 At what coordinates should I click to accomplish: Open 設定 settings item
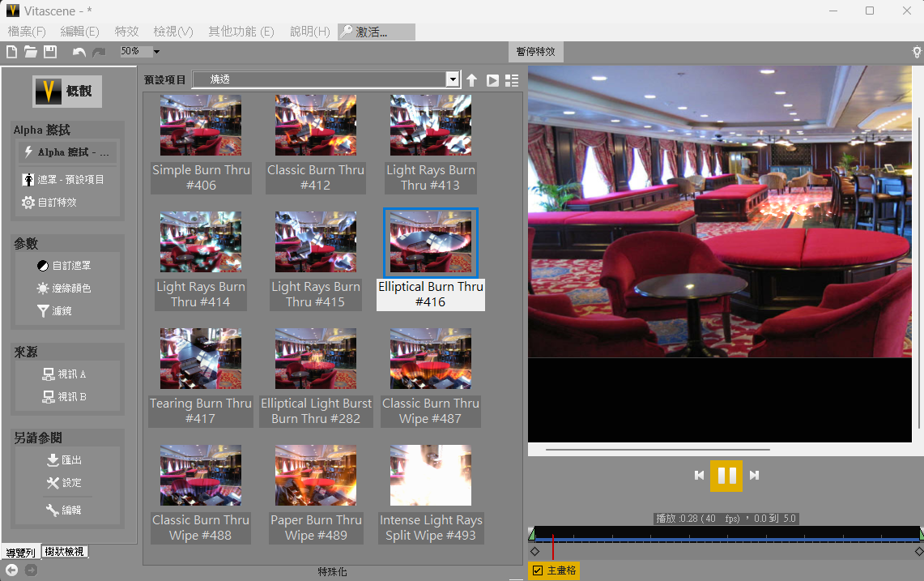(x=64, y=482)
